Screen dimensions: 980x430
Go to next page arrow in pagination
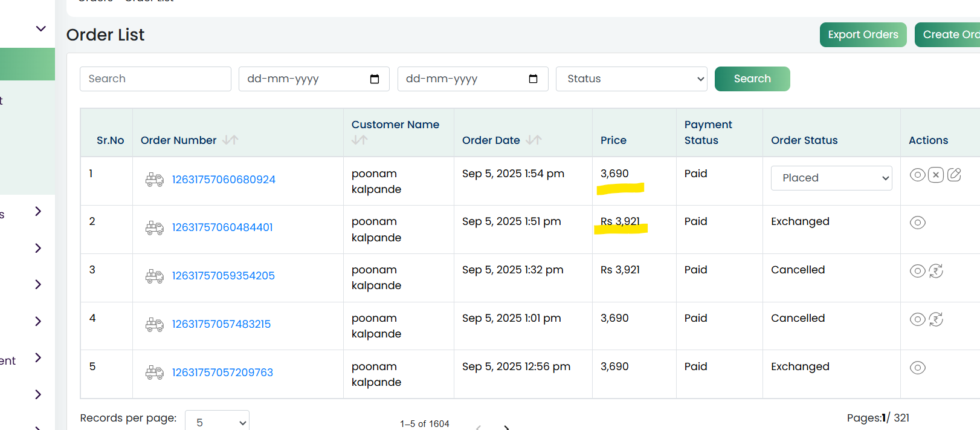click(x=506, y=427)
